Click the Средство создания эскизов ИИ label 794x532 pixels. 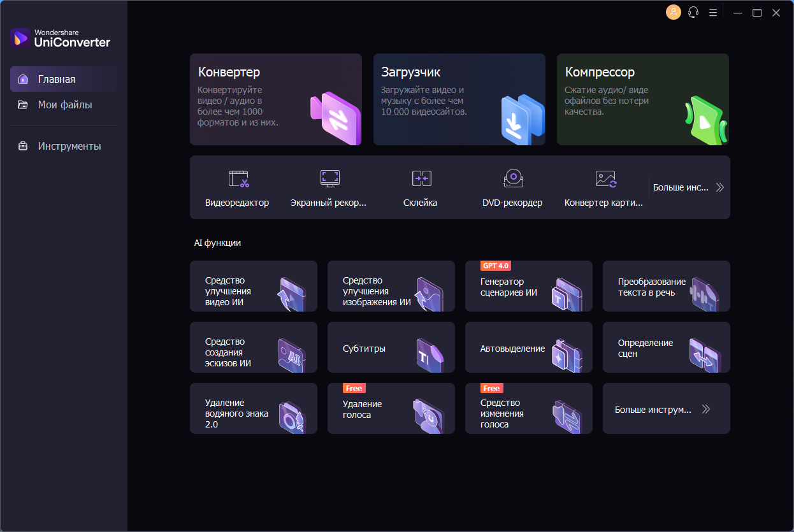tap(228, 352)
